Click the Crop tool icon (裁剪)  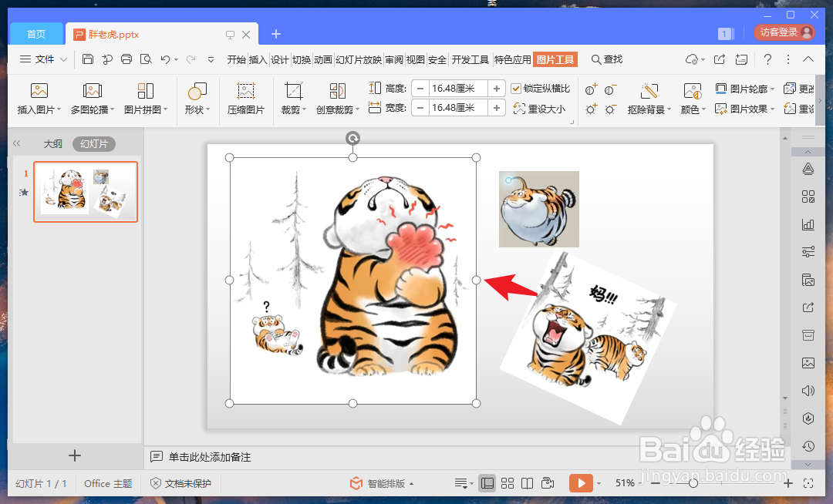point(293,91)
